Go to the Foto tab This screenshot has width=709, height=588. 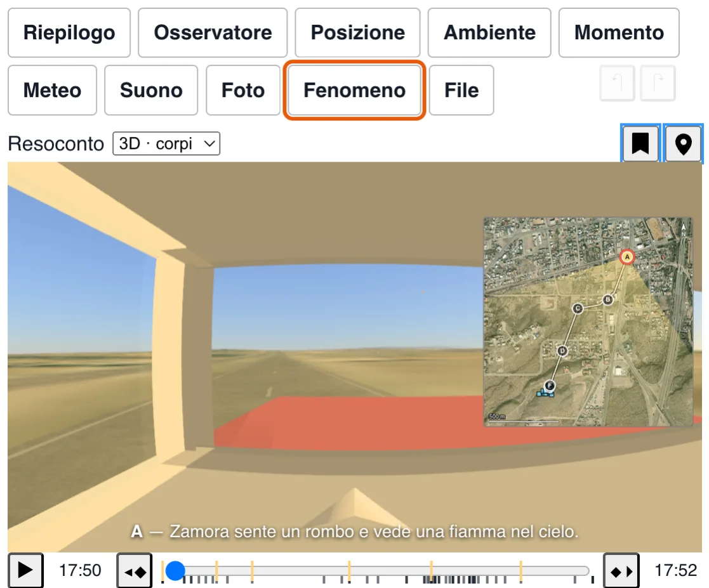[x=243, y=90]
